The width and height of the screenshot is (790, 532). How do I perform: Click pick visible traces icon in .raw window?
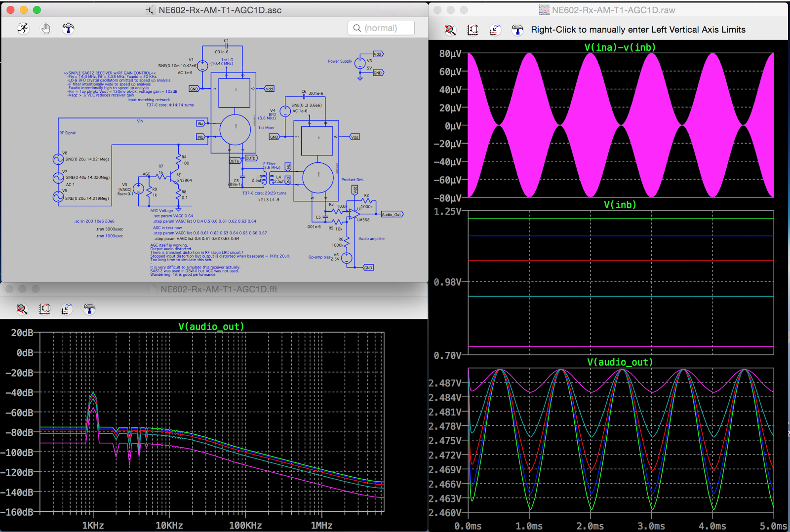(495, 30)
